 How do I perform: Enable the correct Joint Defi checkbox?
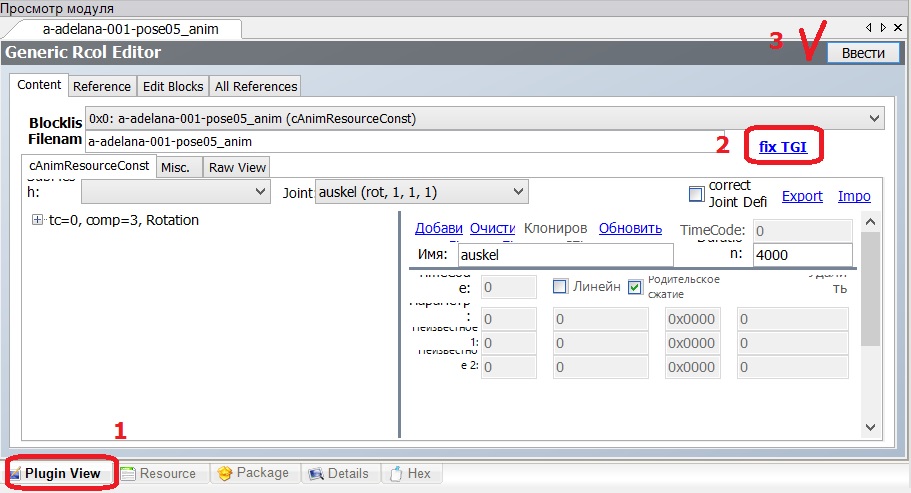point(697,194)
